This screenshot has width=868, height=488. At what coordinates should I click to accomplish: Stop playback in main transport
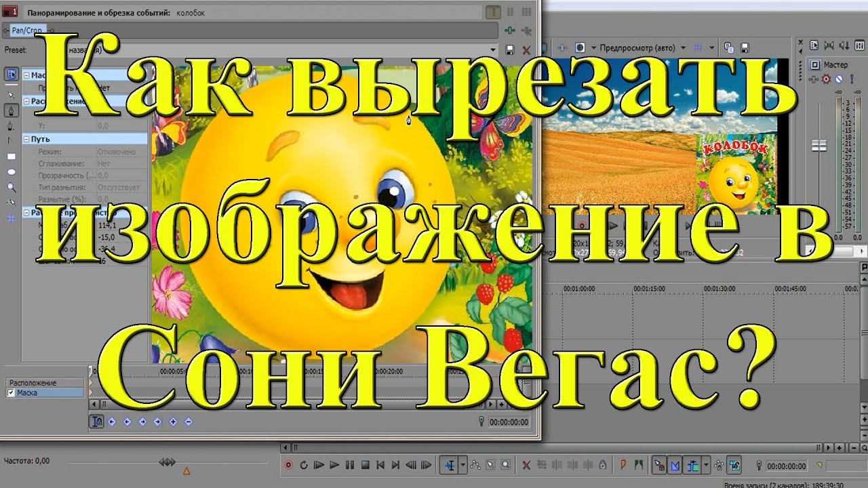365,466
